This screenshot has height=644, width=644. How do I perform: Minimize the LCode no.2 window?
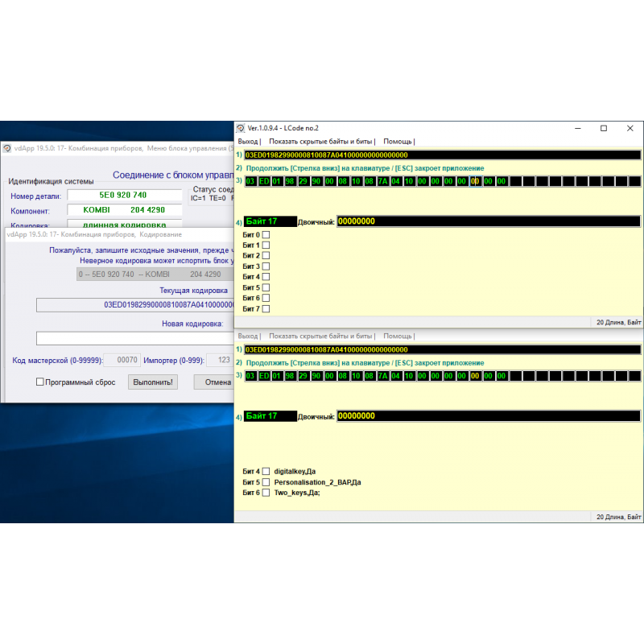(x=576, y=128)
